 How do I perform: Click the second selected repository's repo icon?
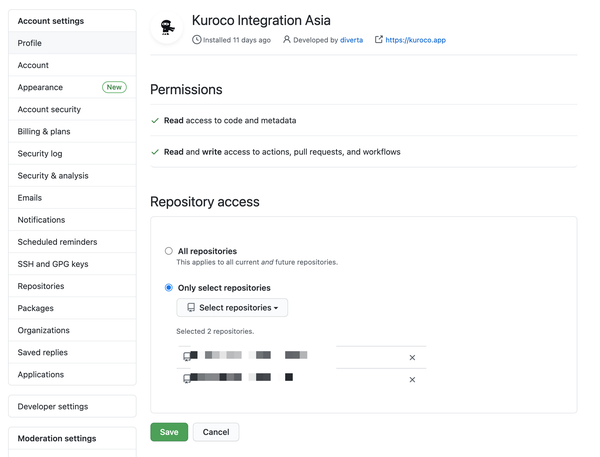pyautogui.click(x=187, y=379)
